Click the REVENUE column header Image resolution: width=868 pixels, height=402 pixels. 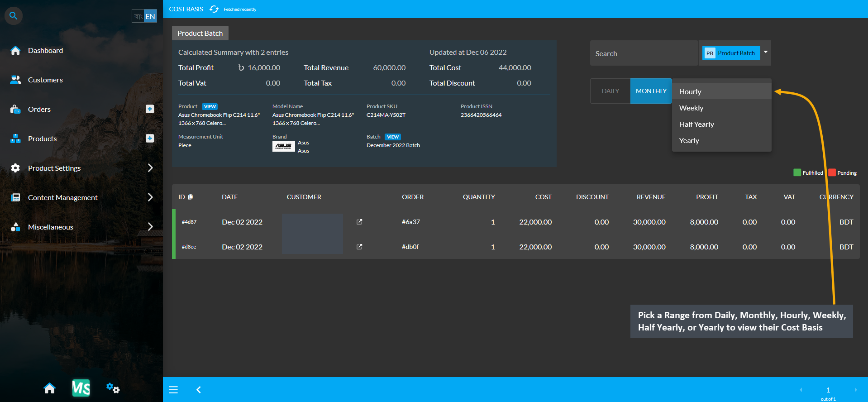651,197
